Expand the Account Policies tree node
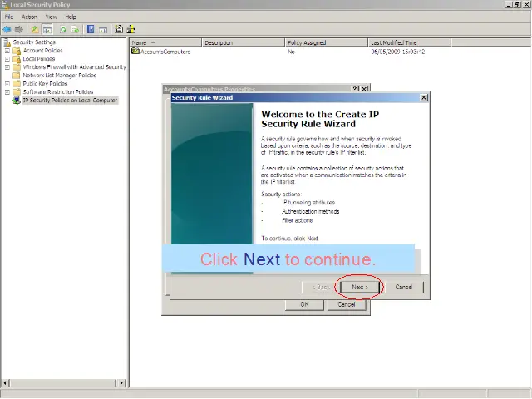532x399 pixels. [x=7, y=51]
